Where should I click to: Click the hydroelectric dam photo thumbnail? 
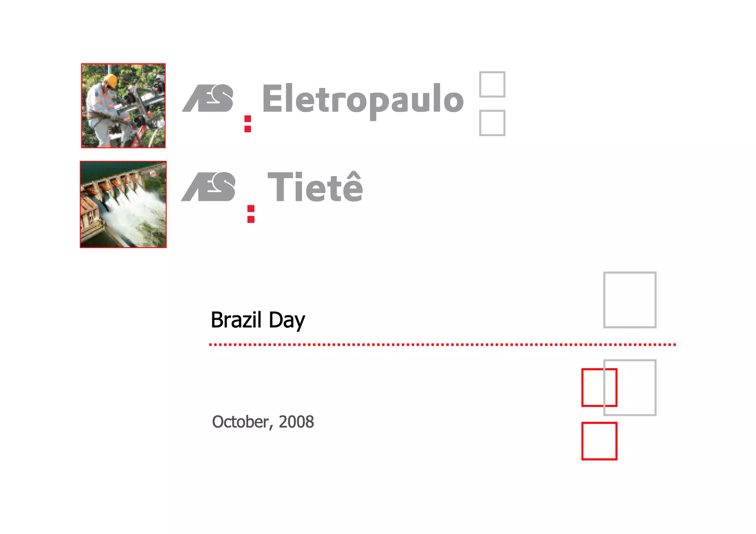click(x=123, y=204)
